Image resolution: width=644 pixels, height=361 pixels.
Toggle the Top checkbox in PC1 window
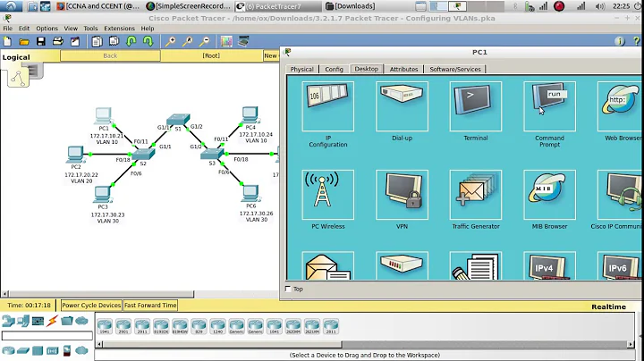tap(288, 289)
